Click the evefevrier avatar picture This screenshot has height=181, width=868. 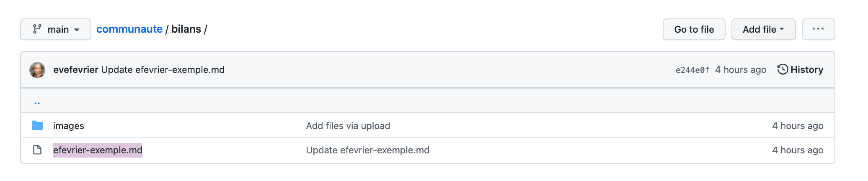(x=37, y=70)
